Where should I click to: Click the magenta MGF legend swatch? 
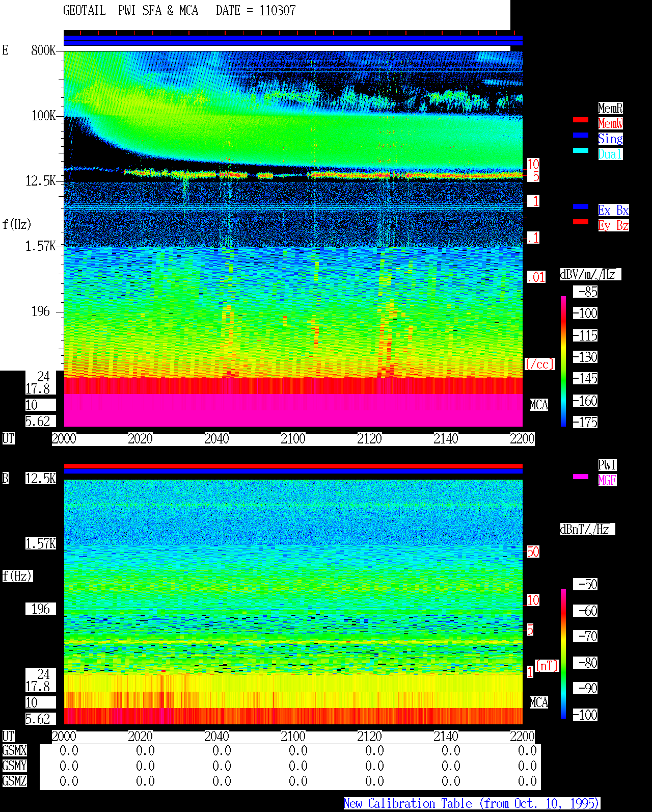pos(581,477)
